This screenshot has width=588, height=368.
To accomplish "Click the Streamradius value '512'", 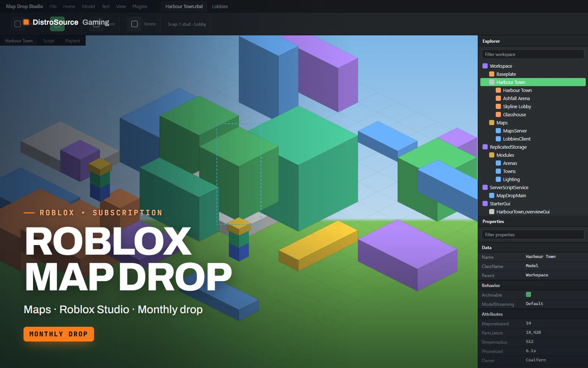I will (530, 342).
